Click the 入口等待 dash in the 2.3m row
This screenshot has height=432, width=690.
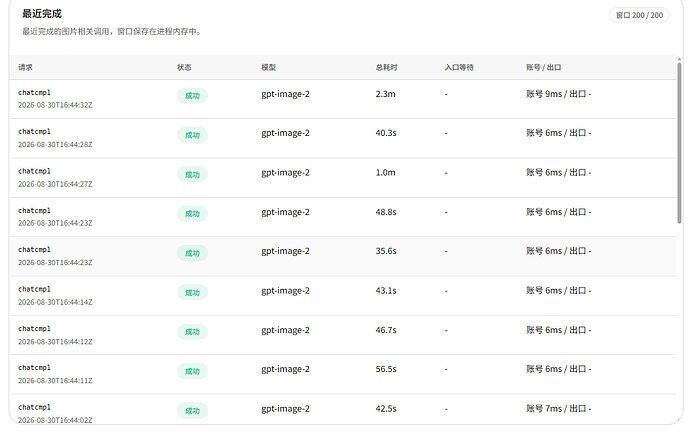(446, 95)
